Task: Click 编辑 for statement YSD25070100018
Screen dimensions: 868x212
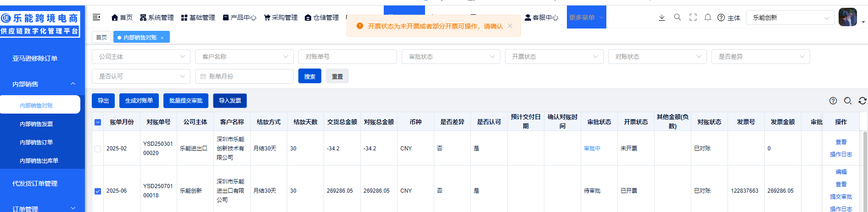Action: [841, 172]
